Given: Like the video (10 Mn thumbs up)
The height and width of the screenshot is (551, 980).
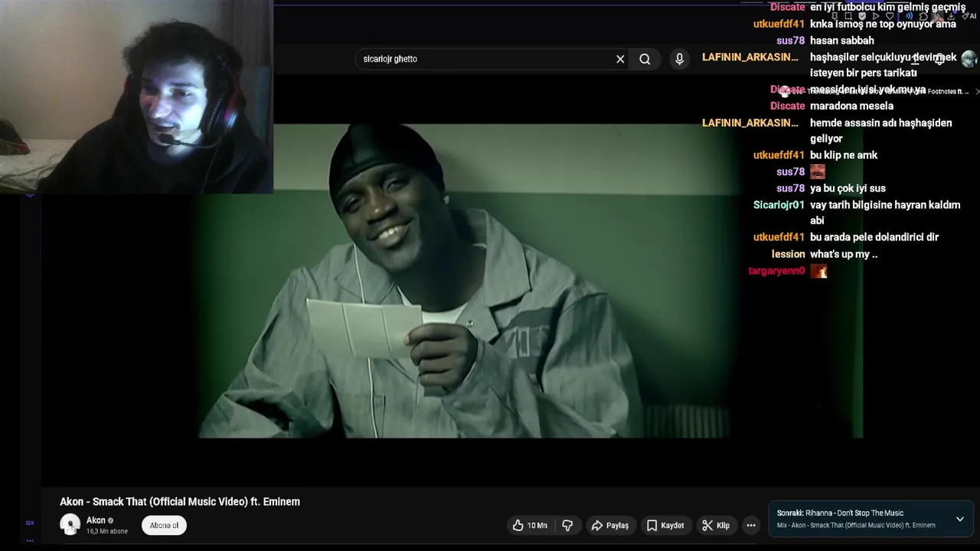Looking at the screenshot, I should 530,525.
